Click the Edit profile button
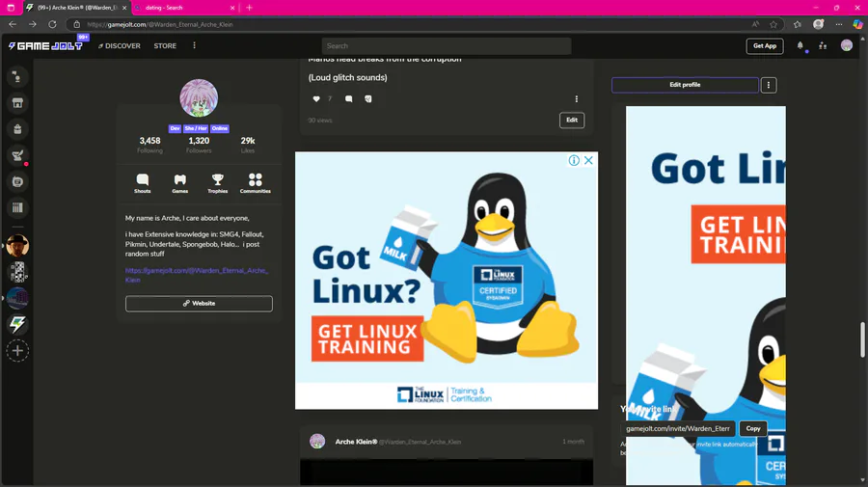Viewport: 868px width, 487px height. point(685,85)
